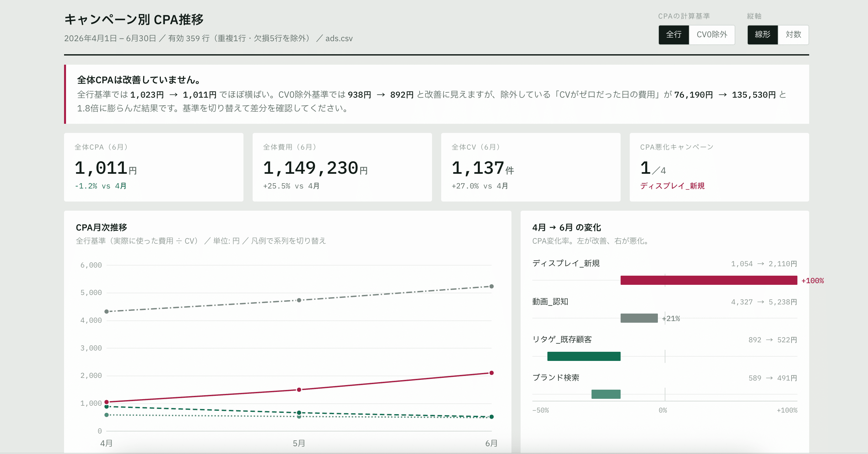The height and width of the screenshot is (454, 868).
Task: Click the 全体CPA（6月） card value 1,011円
Action: click(x=106, y=168)
